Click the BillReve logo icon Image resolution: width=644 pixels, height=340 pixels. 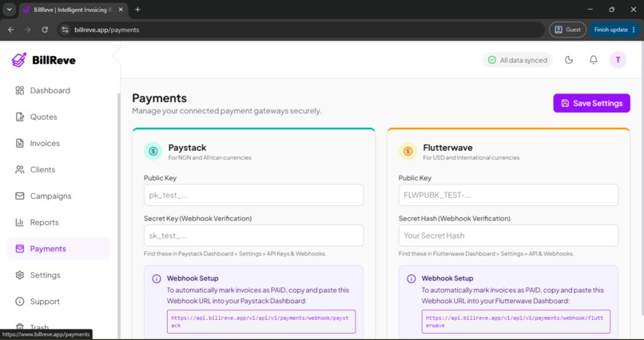pos(19,60)
